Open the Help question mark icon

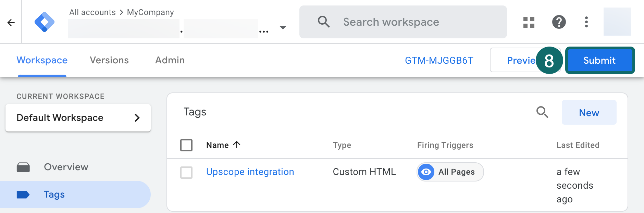[559, 22]
